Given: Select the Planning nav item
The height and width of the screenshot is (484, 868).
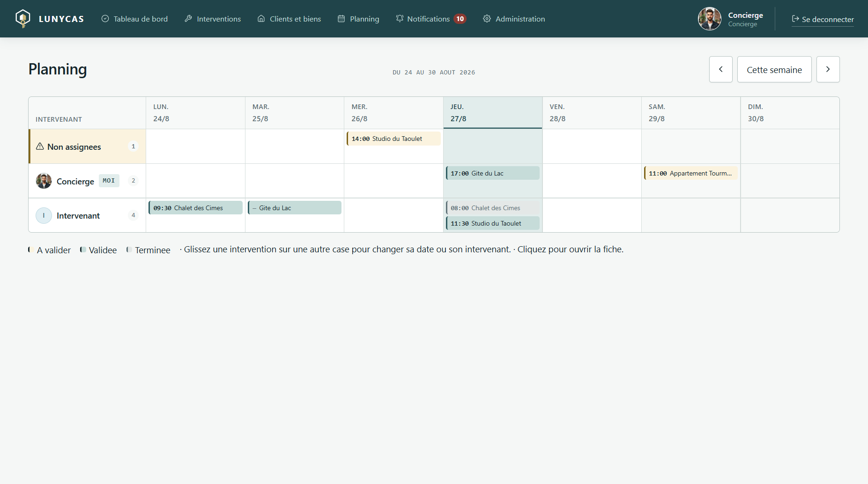Looking at the screenshot, I should click(x=358, y=19).
